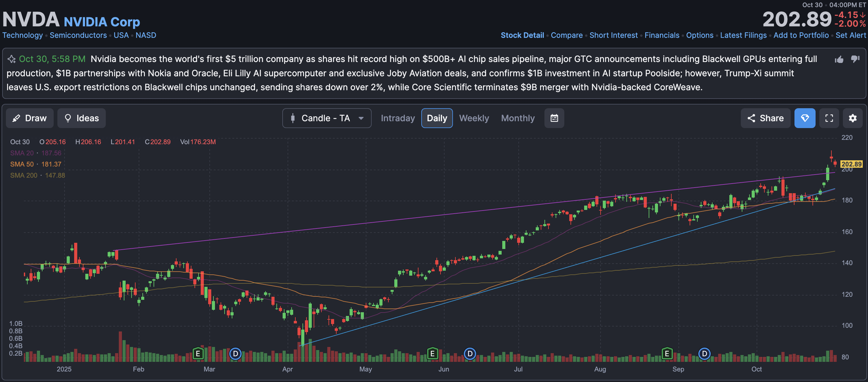Switch to Intraday timeframe
This screenshot has width=868, height=382.
[x=398, y=118]
